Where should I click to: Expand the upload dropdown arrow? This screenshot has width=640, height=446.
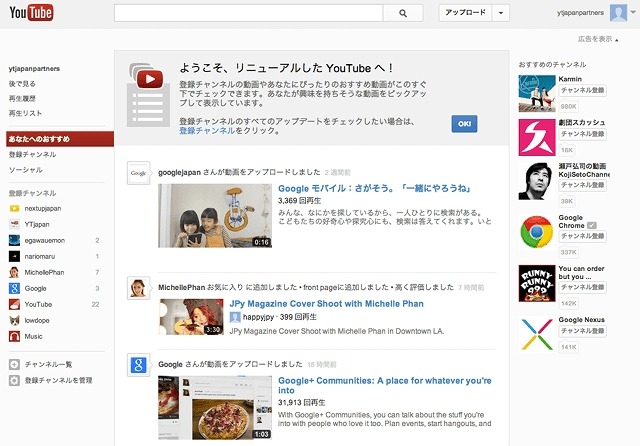pyautogui.click(x=501, y=13)
